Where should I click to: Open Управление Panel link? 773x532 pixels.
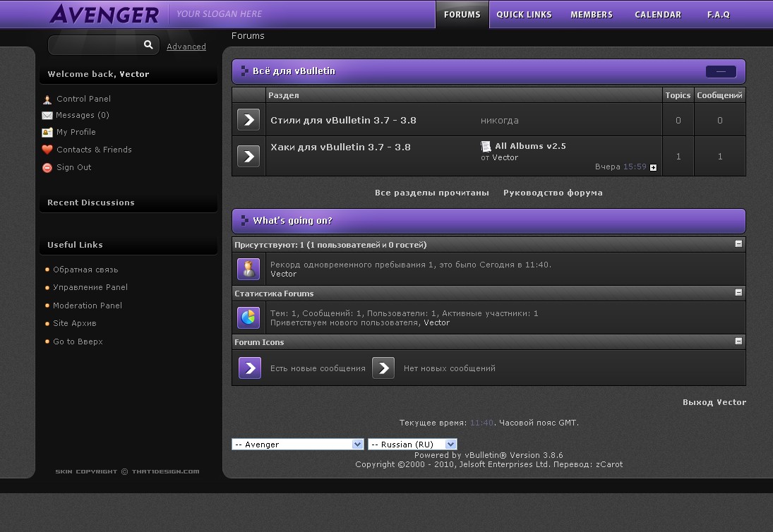click(90, 287)
